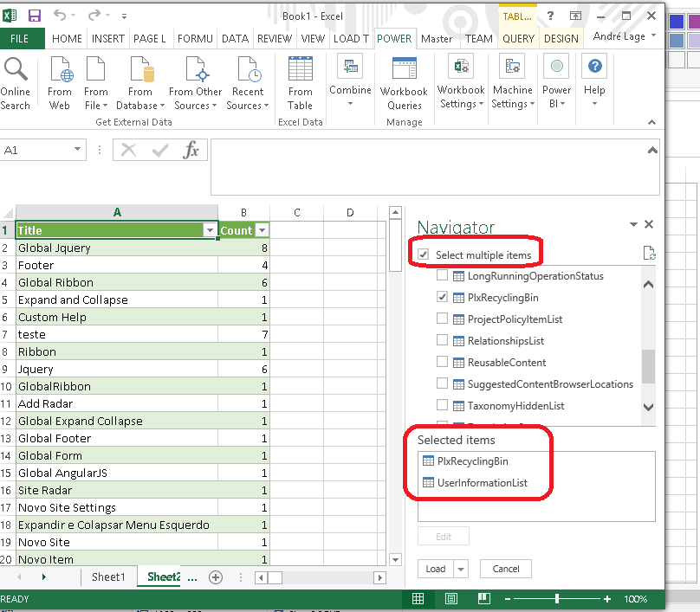Refresh the Navigator list icon
700x612 pixels.
click(x=649, y=253)
